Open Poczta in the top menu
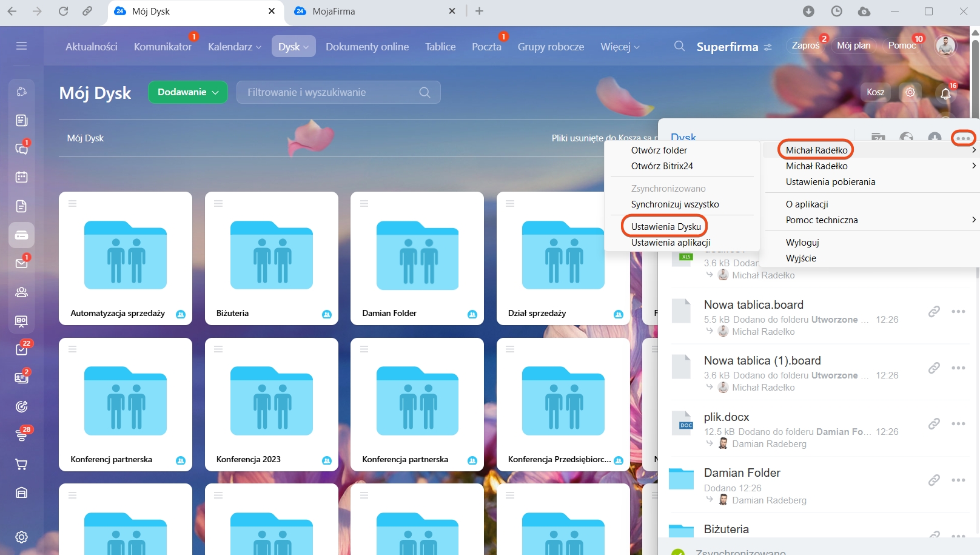 486,47
